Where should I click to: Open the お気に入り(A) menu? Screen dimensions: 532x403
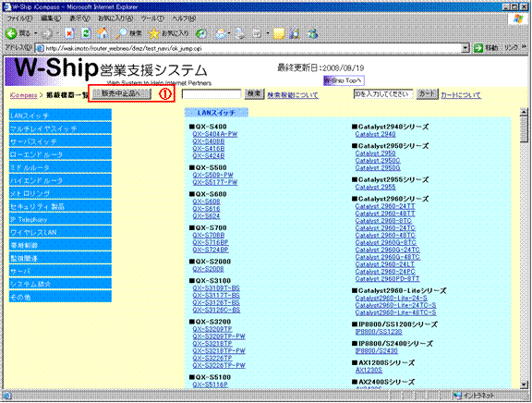click(115, 18)
